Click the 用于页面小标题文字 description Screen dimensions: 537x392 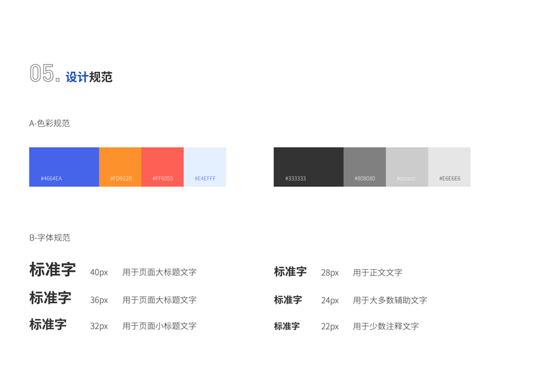[x=159, y=326]
